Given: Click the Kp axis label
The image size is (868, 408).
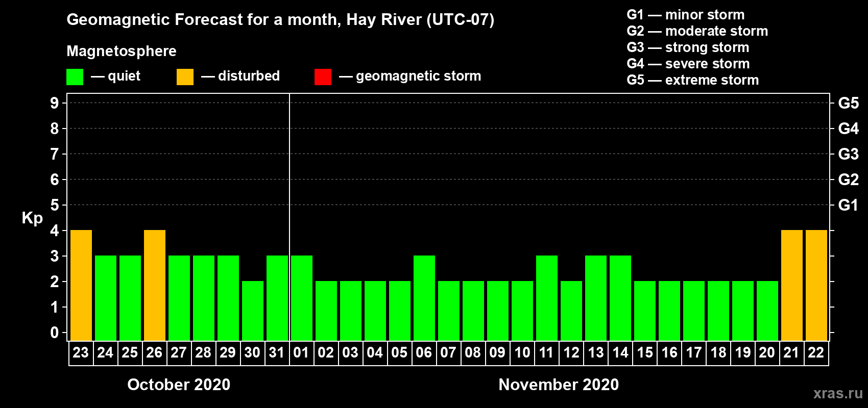Looking at the screenshot, I should (x=32, y=218).
